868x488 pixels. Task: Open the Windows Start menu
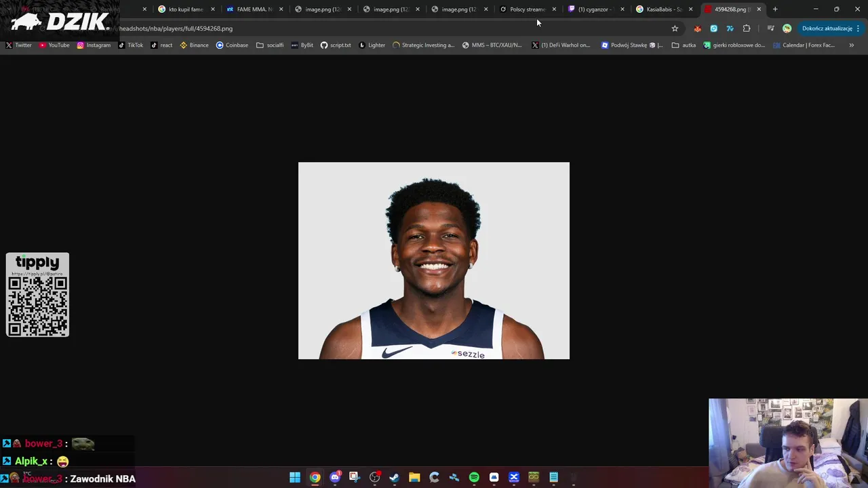[x=295, y=477]
